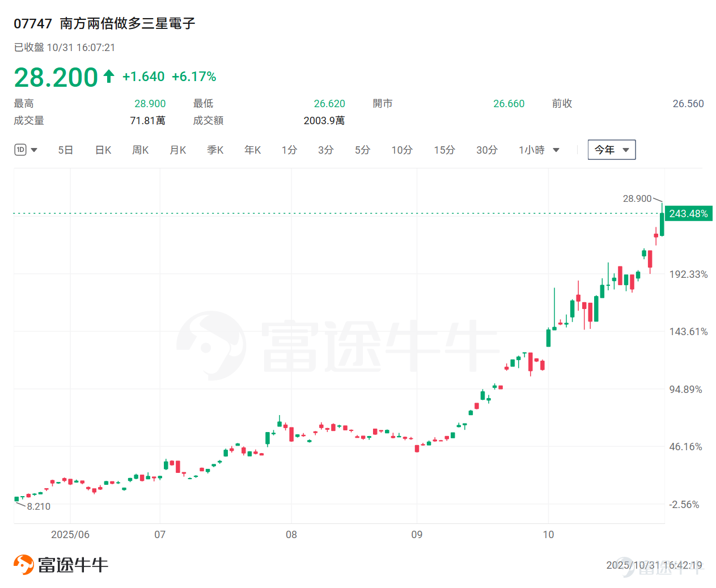Select the 日K candlestick tab
This screenshot has width=716, height=588.
(103, 150)
